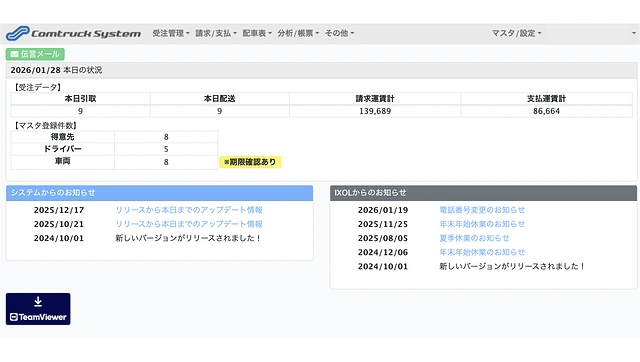The width and height of the screenshot is (640, 362).
Task: Click the 【マスタ登録件数】 section label
Action: coord(45,125)
